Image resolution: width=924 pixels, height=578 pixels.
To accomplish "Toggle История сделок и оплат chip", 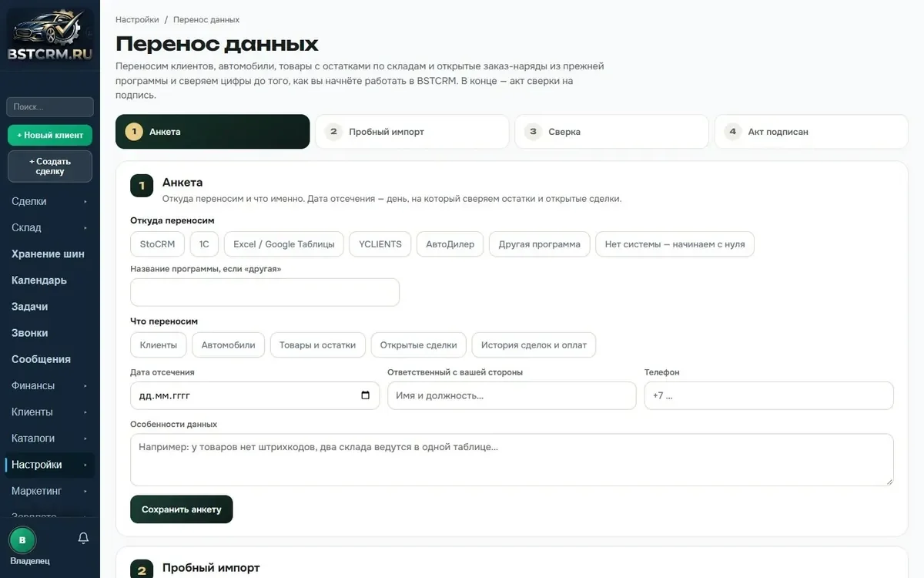I will 534,345.
